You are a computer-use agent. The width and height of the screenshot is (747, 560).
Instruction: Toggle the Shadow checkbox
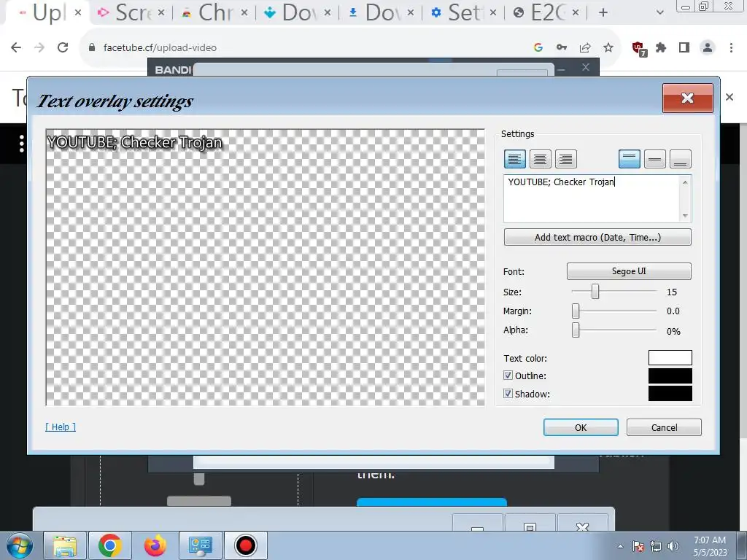[x=508, y=393]
